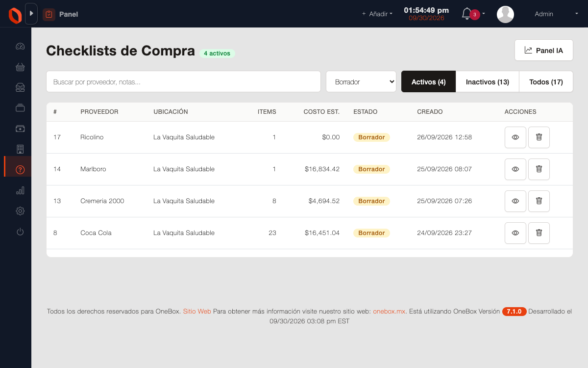Click the Borrador badge in Coca Cola row
Viewport: 588px width, 368px height.
click(371, 233)
